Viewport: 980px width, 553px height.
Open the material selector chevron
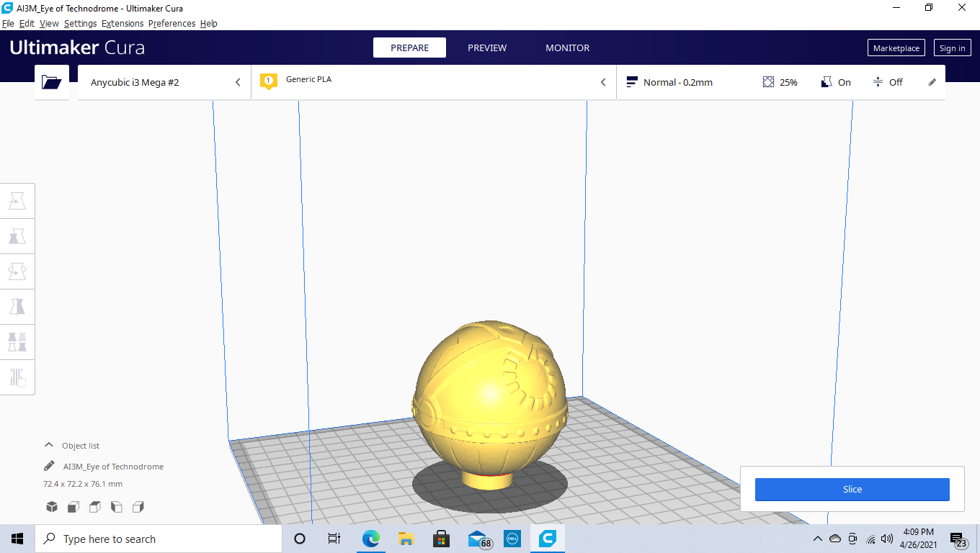click(x=603, y=82)
